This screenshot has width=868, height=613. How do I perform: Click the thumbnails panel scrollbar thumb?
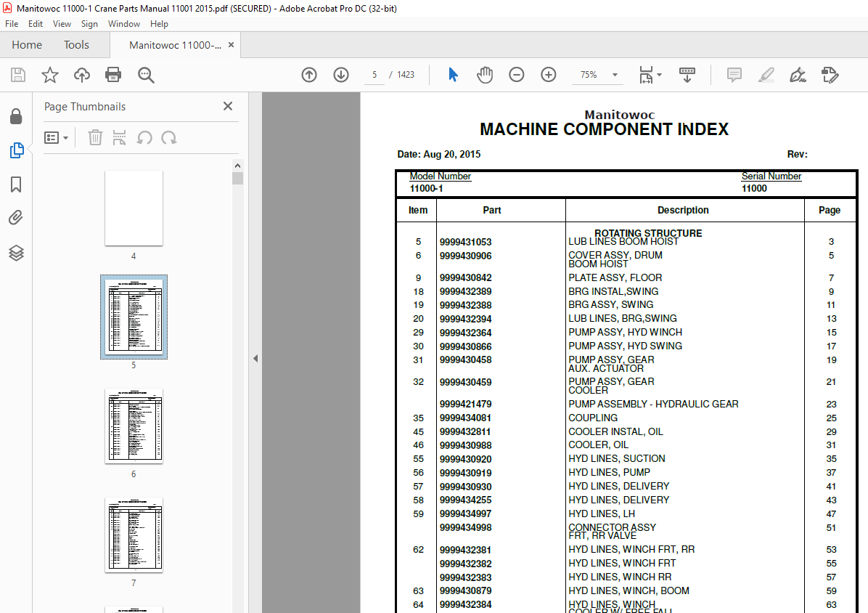click(x=237, y=178)
